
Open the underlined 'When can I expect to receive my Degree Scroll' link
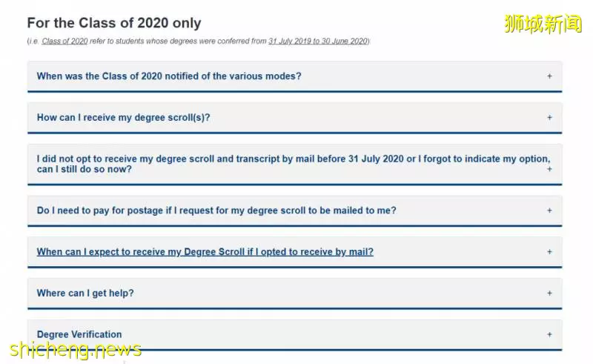click(205, 251)
